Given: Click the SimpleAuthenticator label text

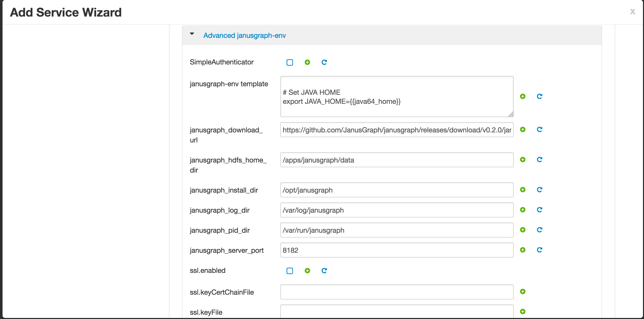Looking at the screenshot, I should click(222, 62).
